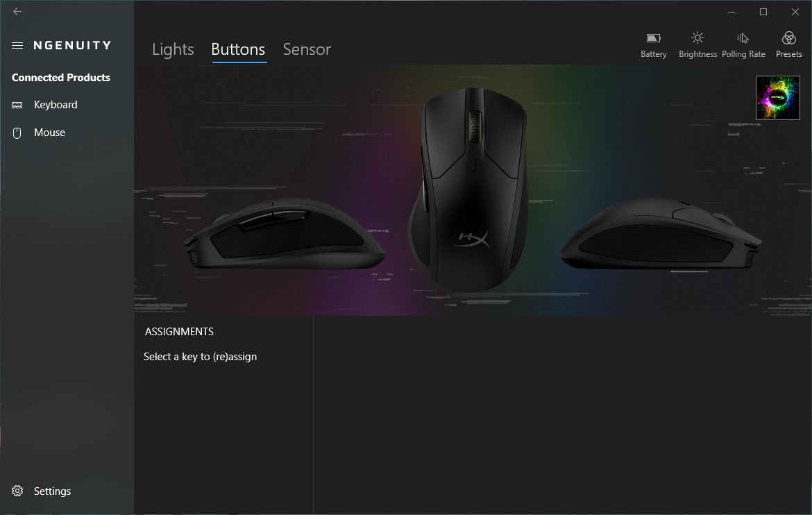This screenshot has height=515, width=812.
Task: Switch to the Sensor tab
Action: pyautogui.click(x=307, y=49)
